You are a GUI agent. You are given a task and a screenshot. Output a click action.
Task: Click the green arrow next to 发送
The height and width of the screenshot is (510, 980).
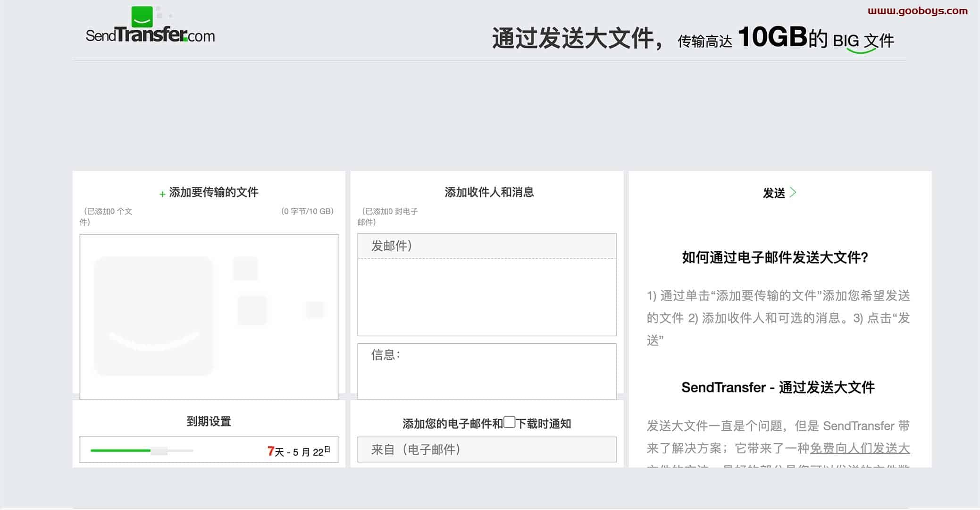tap(793, 192)
